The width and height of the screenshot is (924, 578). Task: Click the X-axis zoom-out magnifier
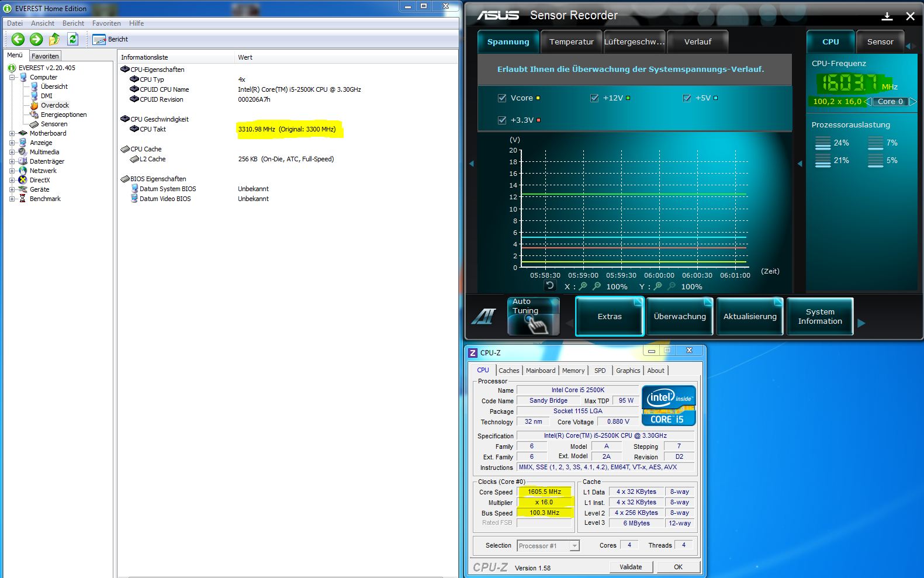click(x=596, y=286)
